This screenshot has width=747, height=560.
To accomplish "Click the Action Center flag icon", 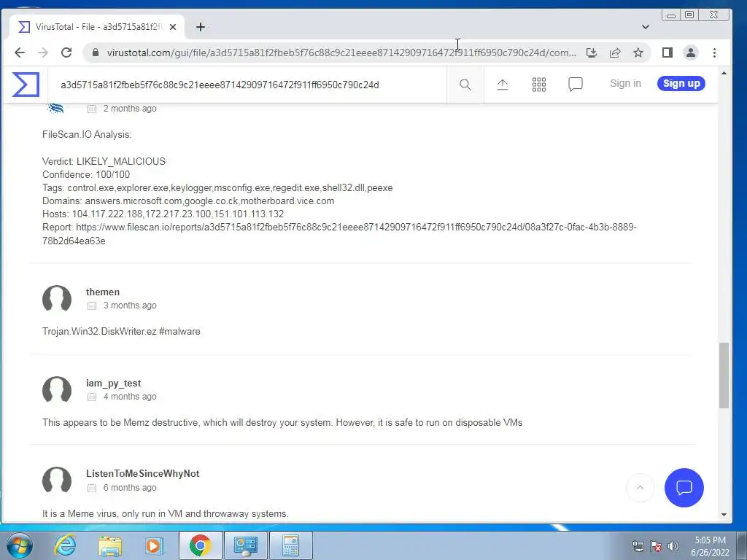I will coord(656,546).
